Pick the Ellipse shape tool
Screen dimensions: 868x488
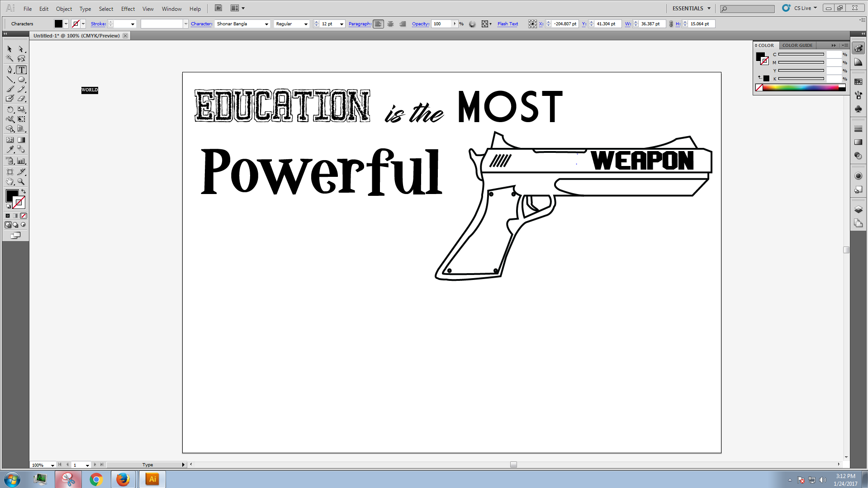tap(21, 80)
